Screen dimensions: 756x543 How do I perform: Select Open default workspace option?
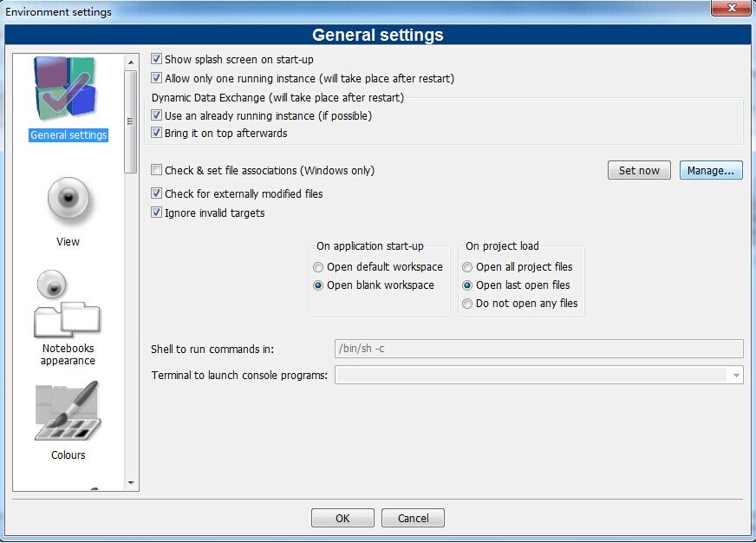click(319, 267)
